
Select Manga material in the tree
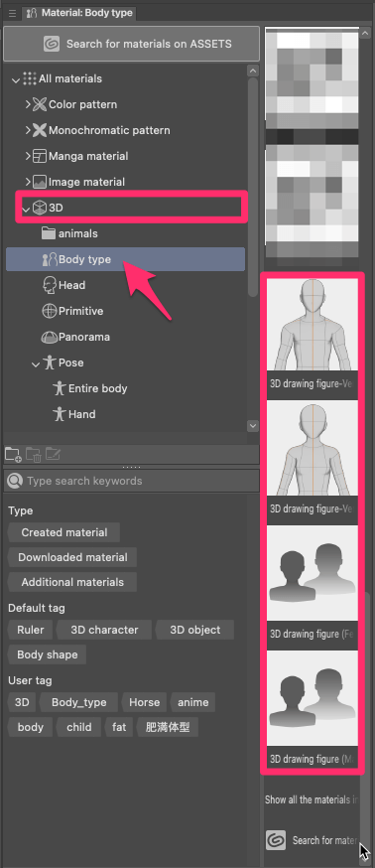(x=88, y=156)
